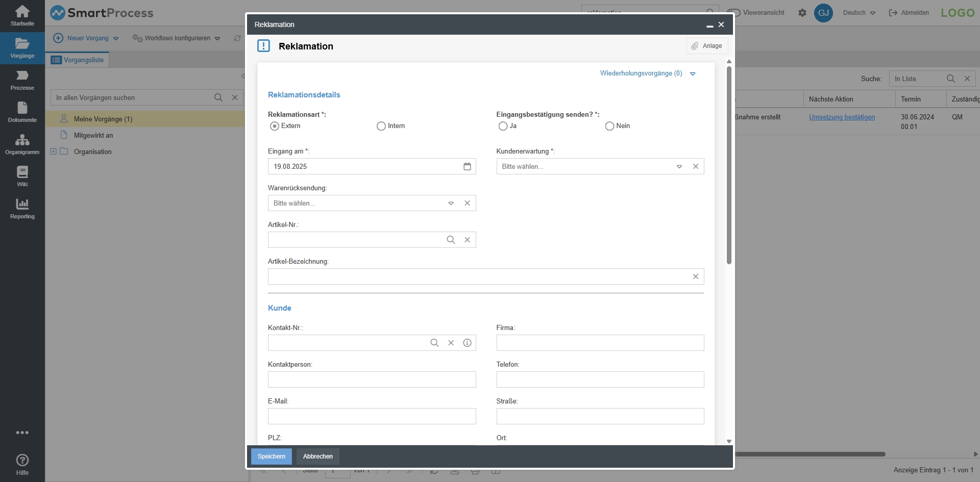Screen dimensions: 980x482
Task: Click the refresh icon in the toolbar
Action: (x=237, y=38)
